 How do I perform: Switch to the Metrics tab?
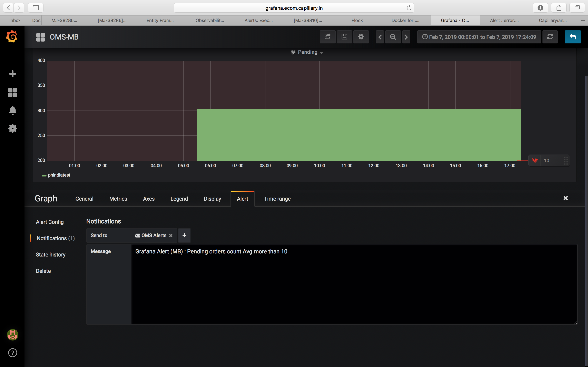[x=118, y=199]
